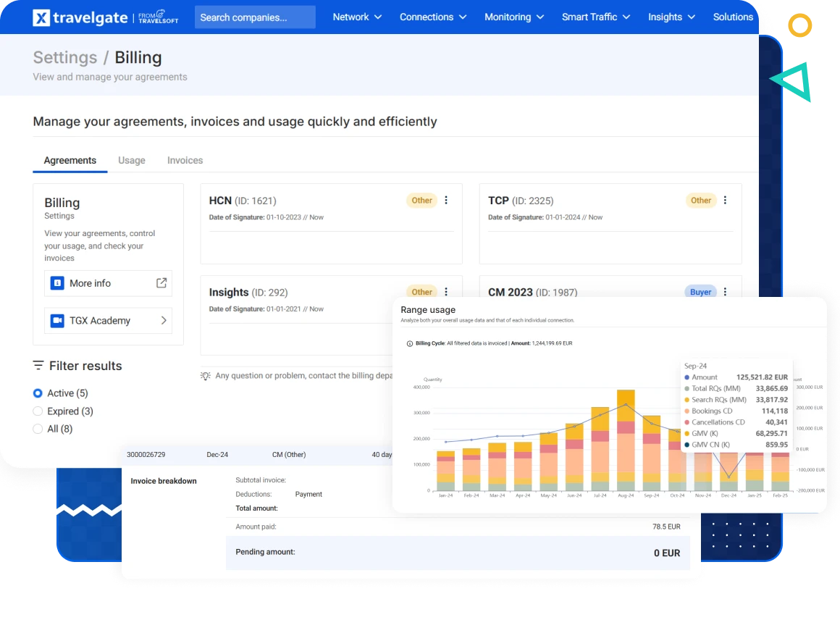Click the Dec-24 line point in chart

pyautogui.click(x=728, y=477)
